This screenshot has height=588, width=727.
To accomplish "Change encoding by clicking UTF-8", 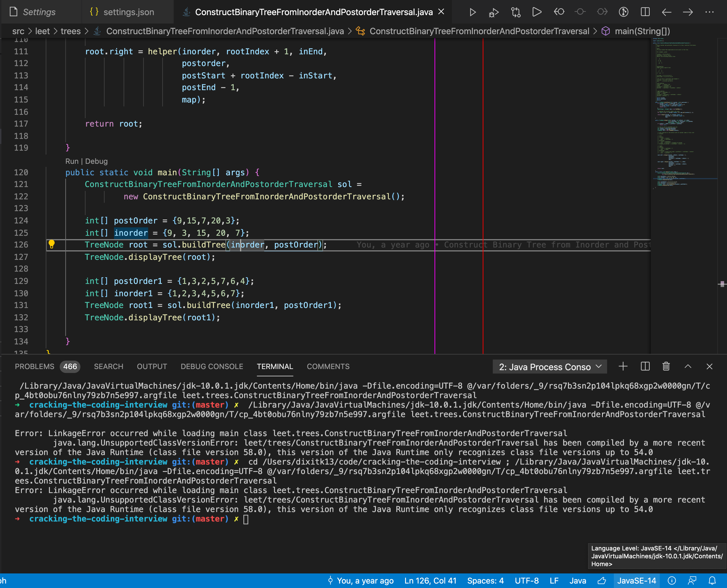I will click(x=526, y=580).
